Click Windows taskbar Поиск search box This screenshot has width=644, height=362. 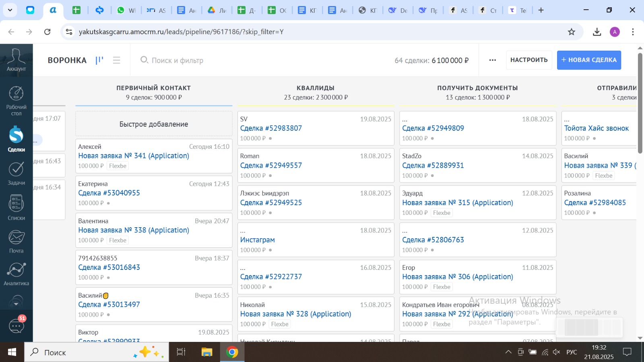coord(97,352)
